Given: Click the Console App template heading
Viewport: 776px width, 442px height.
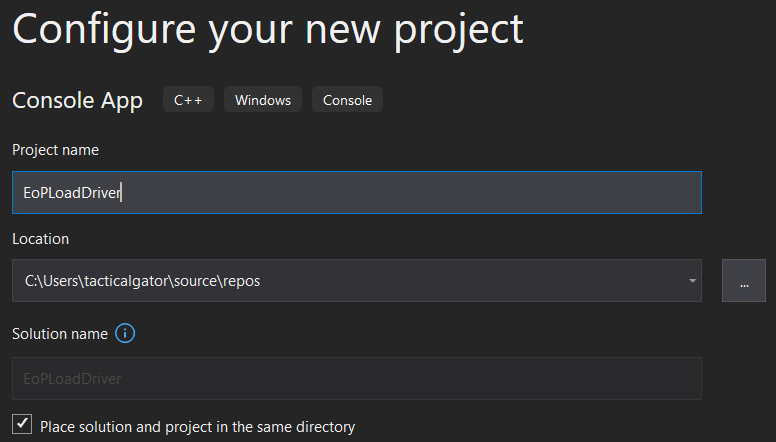Looking at the screenshot, I should click(x=77, y=100).
